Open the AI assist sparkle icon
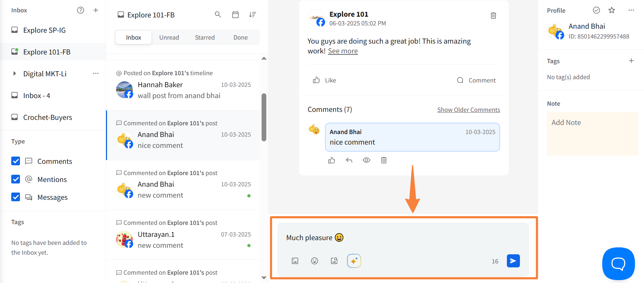Screen dimensions: 644x283 [x=354, y=261]
